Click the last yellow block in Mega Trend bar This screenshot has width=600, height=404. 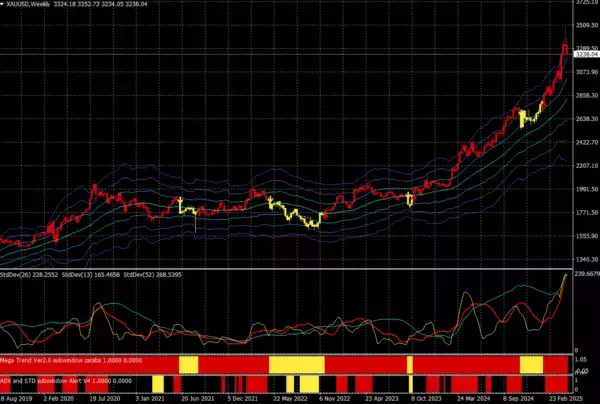tap(530, 364)
